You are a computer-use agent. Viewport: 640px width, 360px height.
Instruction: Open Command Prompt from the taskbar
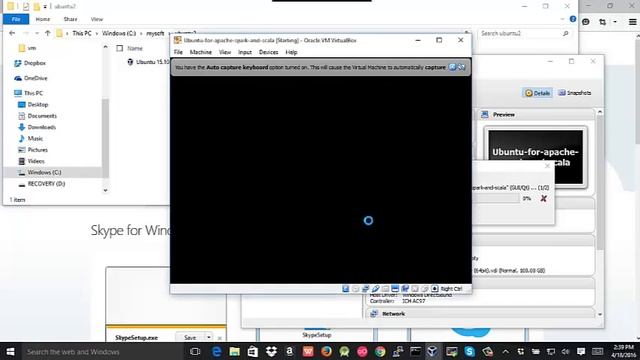(416, 351)
